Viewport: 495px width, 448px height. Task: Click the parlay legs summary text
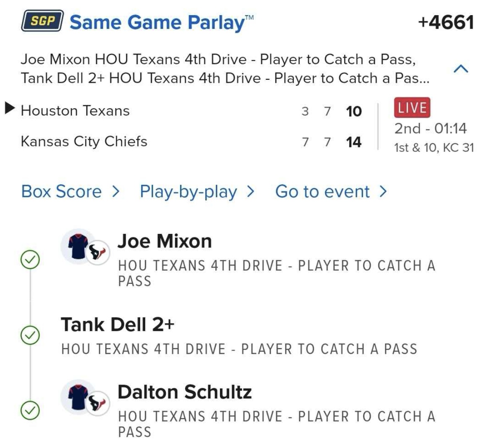tap(225, 69)
